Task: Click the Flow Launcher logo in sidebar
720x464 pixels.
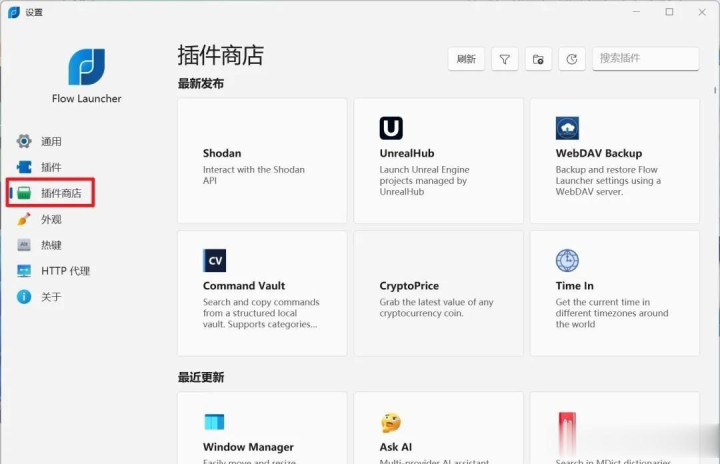Action: pyautogui.click(x=86, y=66)
